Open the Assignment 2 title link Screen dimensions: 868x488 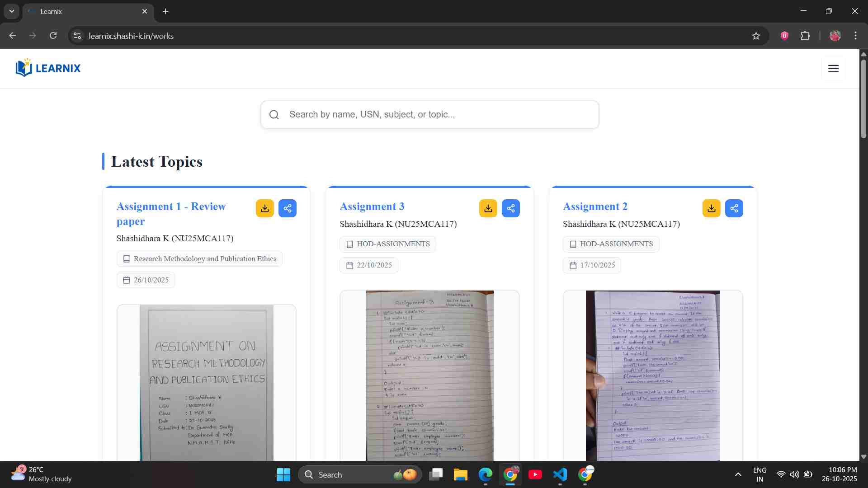point(595,206)
